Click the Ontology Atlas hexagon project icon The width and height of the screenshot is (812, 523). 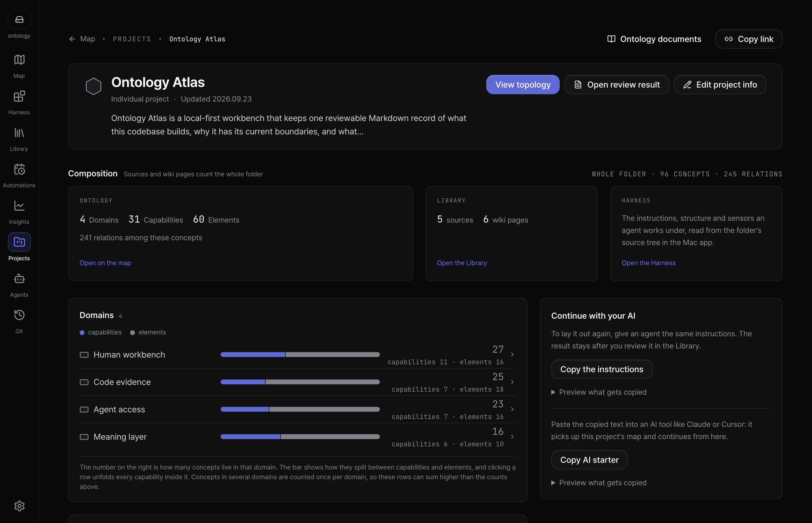pos(94,86)
